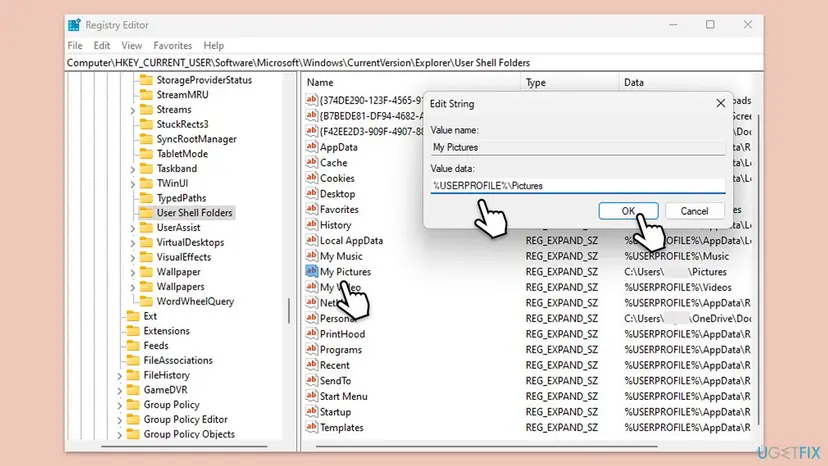The height and width of the screenshot is (466, 828).
Task: Select the SendTo value name
Action: 335,381
